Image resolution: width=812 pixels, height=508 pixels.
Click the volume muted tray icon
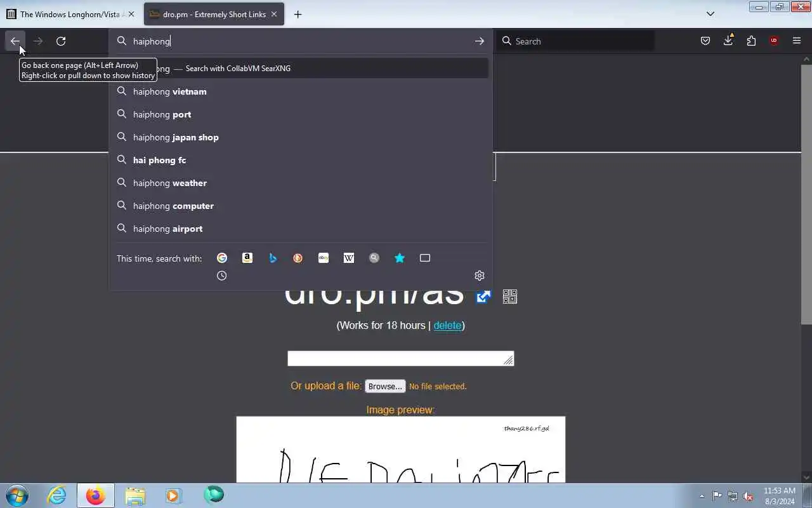(x=748, y=496)
